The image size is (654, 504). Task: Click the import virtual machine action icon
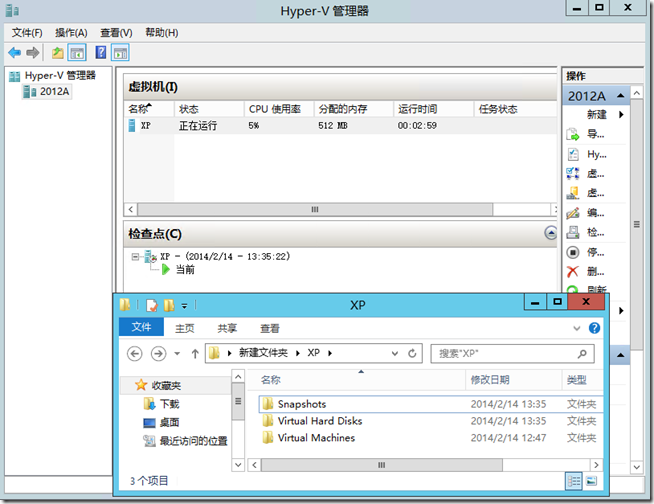(x=573, y=134)
